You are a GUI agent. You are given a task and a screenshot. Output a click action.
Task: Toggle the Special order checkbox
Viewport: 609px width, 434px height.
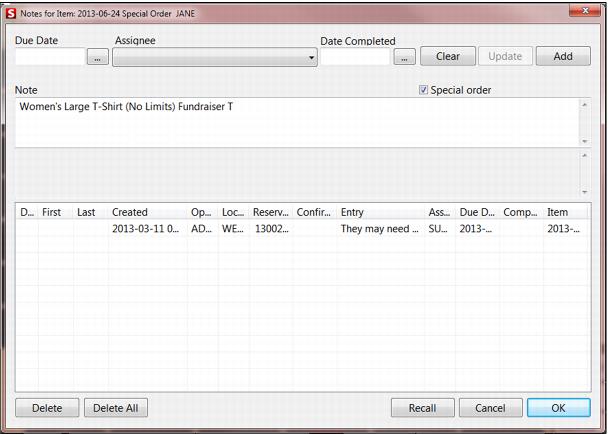point(423,90)
